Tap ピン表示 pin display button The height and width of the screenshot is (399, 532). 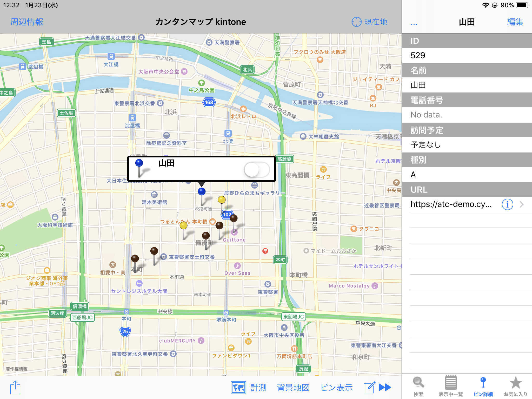click(337, 388)
